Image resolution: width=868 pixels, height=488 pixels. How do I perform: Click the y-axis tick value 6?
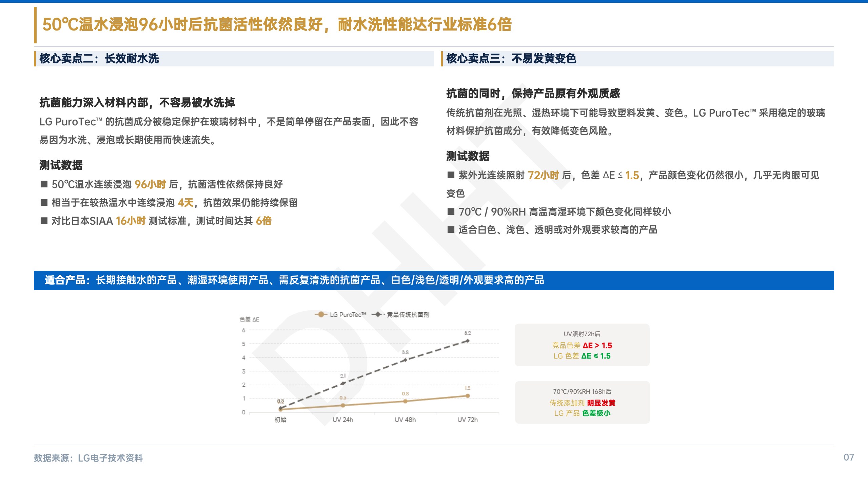click(243, 330)
